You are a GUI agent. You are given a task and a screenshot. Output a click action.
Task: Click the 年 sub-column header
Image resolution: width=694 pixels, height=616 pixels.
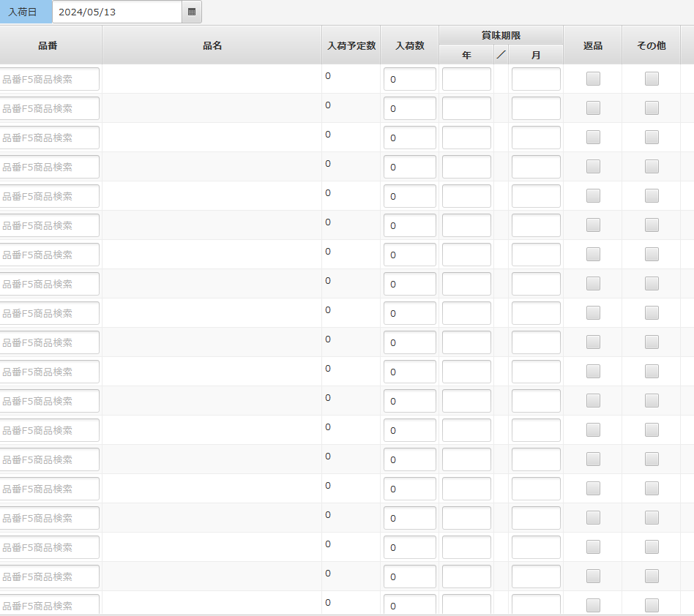(466, 56)
